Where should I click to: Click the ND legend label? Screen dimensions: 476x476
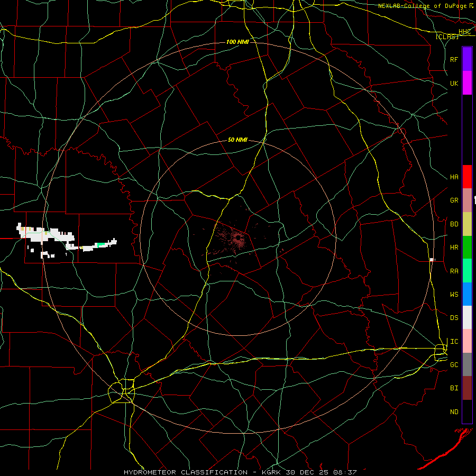(x=454, y=412)
